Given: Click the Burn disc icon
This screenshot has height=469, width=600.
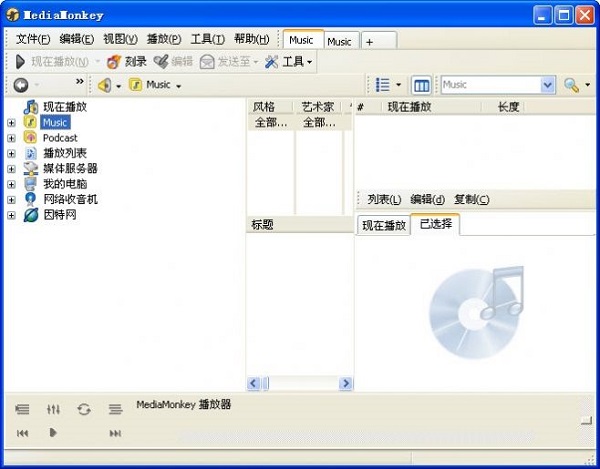Looking at the screenshot, I should click(x=114, y=62).
